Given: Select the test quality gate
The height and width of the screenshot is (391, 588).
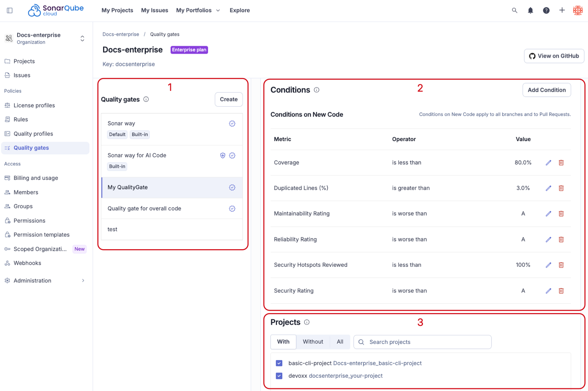Looking at the screenshot, I should pos(172,230).
